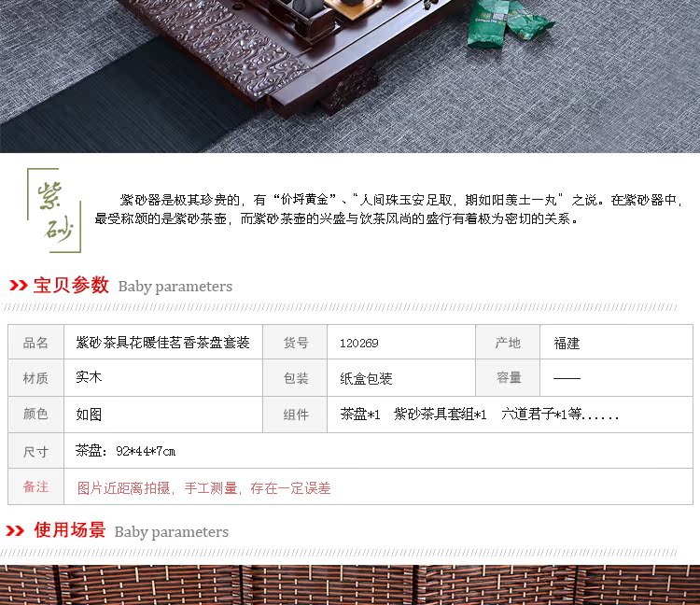Image resolution: width=700 pixels, height=605 pixels.
Task: Click the 品名 label cell
Action: tap(35, 343)
